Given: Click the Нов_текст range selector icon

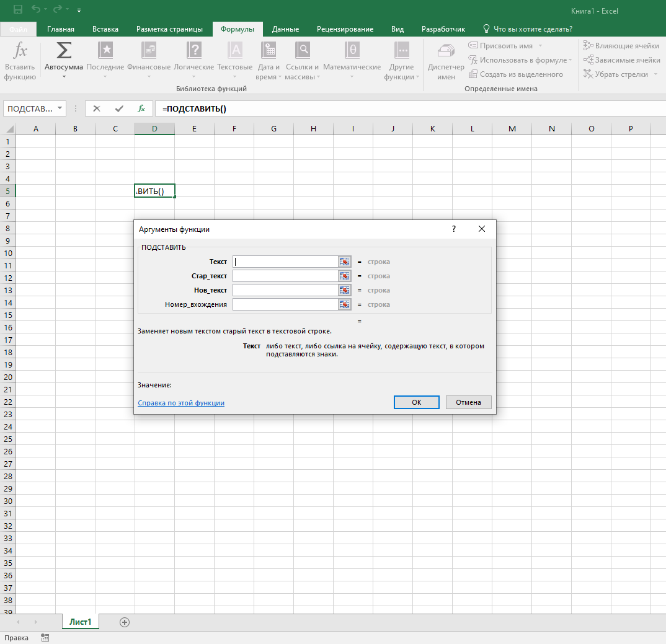Looking at the screenshot, I should tap(344, 290).
